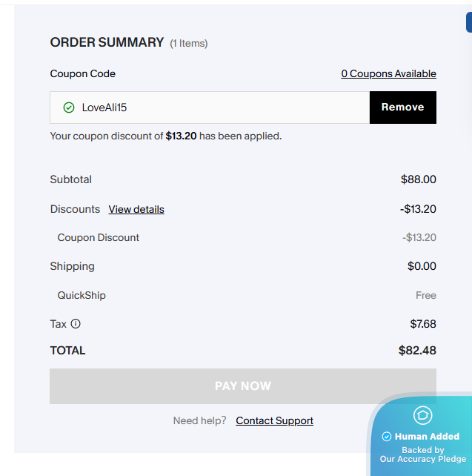
Task: Click the verified check beside Human Added
Action: click(x=386, y=437)
